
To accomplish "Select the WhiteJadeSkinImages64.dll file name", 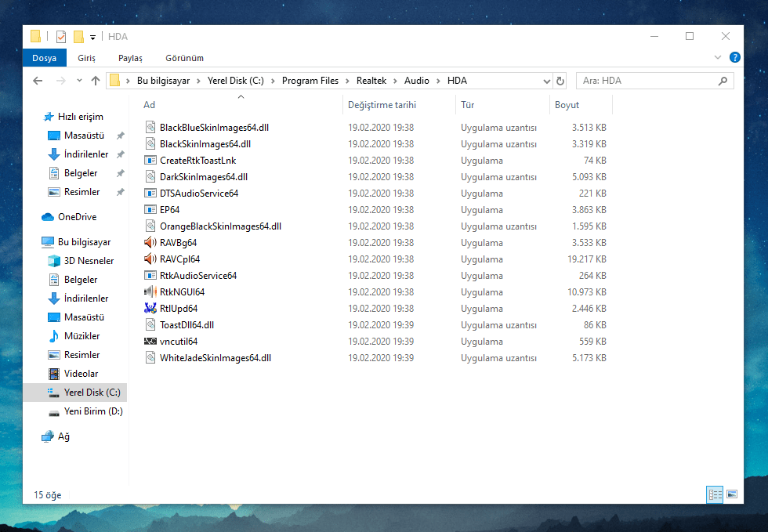I will click(x=216, y=357).
